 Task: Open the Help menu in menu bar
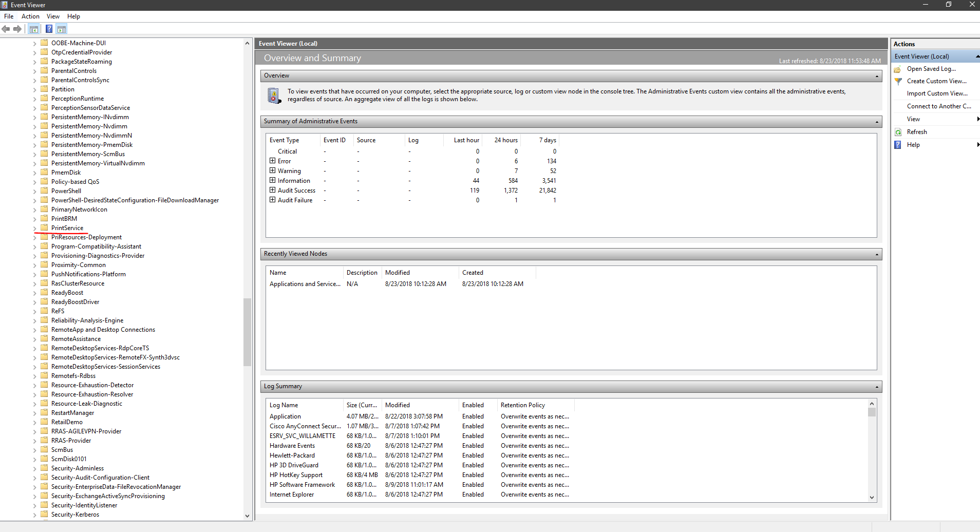tap(73, 16)
